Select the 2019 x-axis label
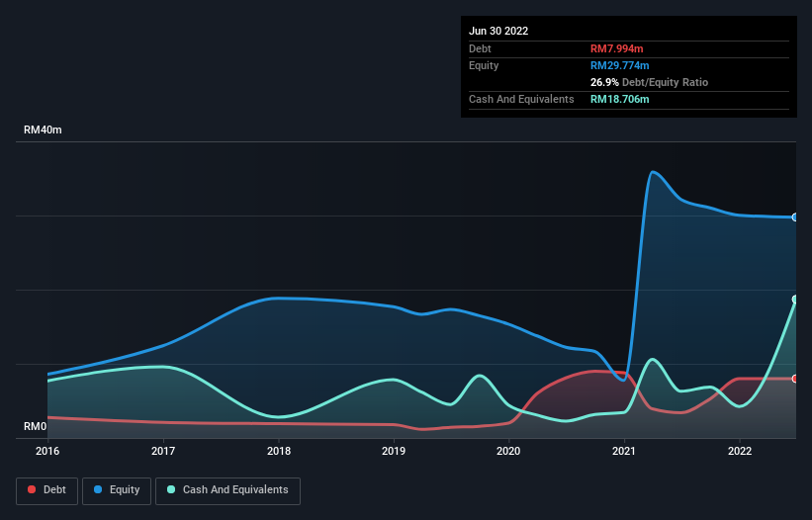The width and height of the screenshot is (812, 520). click(x=394, y=451)
